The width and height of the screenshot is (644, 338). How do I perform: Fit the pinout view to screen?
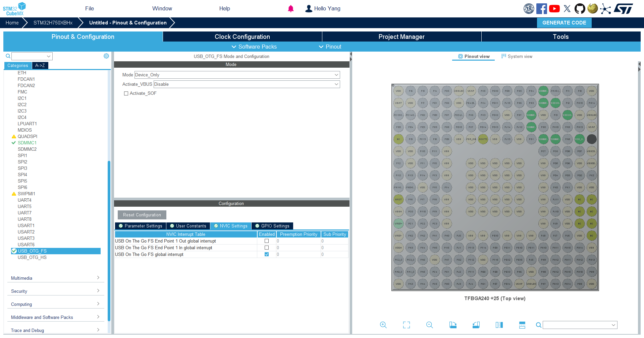(x=407, y=325)
